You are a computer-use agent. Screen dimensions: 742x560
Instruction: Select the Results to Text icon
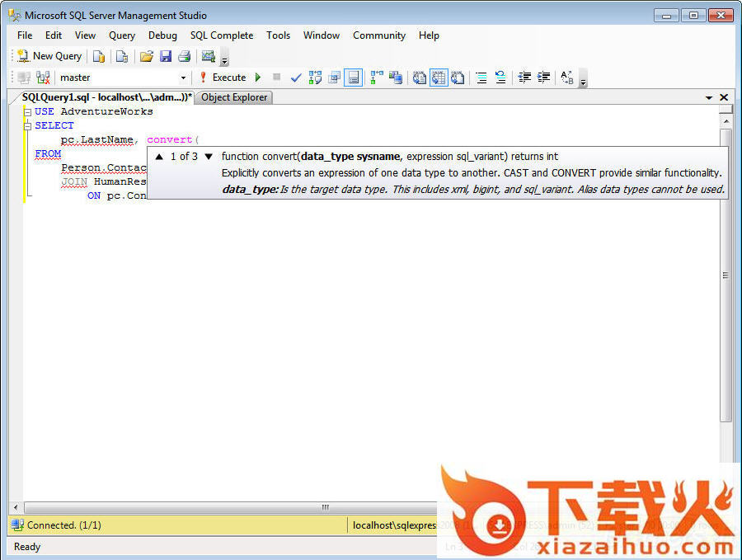[420, 78]
